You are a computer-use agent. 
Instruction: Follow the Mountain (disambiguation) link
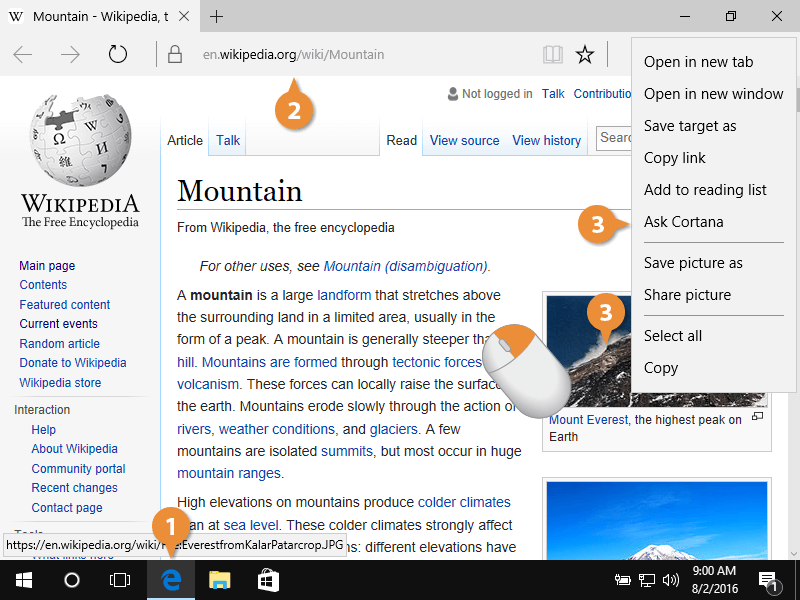click(405, 266)
